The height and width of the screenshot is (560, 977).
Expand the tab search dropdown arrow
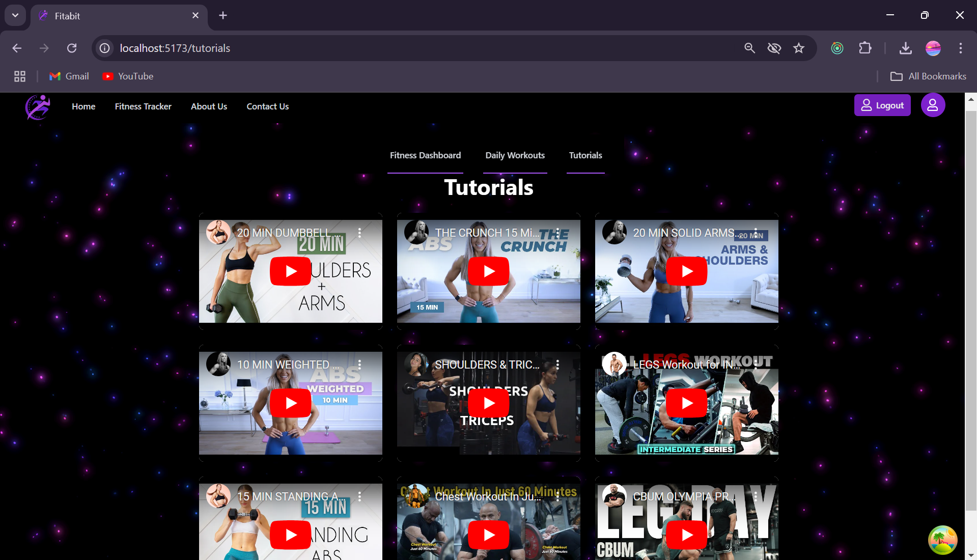tap(15, 15)
